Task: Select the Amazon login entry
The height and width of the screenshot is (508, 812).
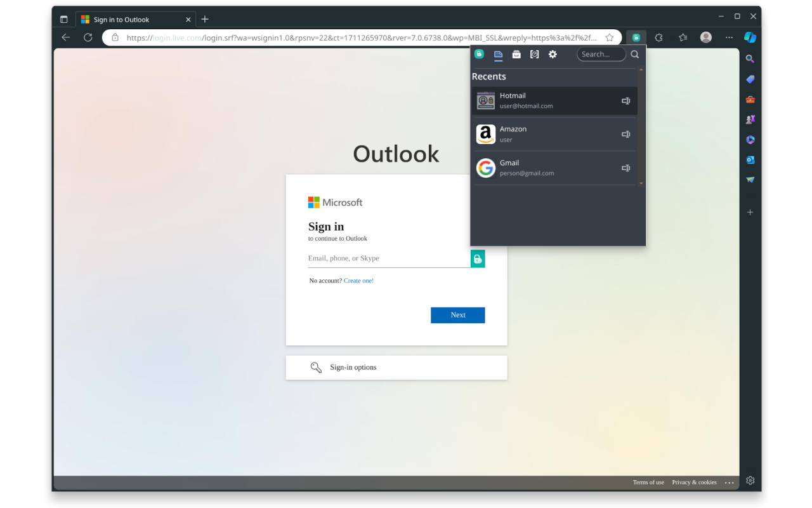Action: [554, 134]
